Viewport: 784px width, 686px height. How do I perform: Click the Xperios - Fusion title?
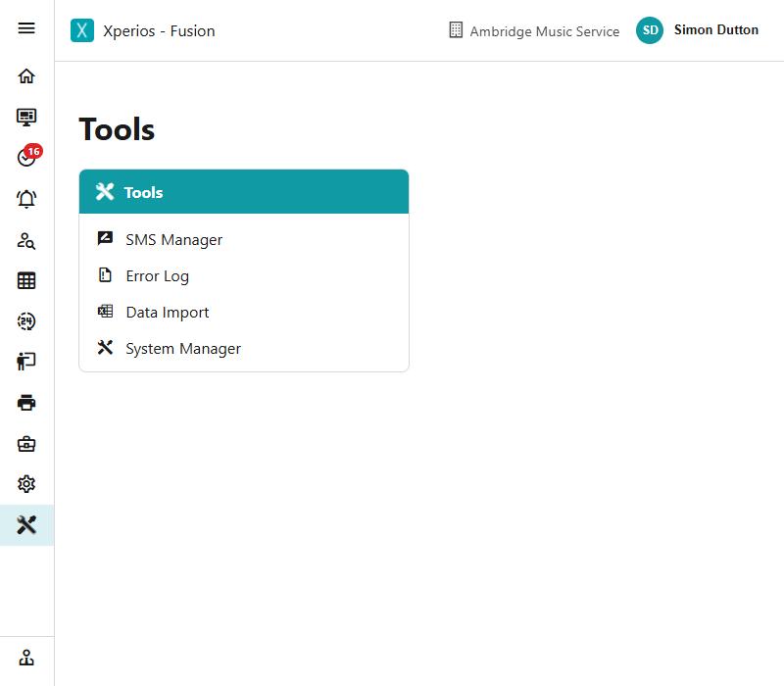159,31
